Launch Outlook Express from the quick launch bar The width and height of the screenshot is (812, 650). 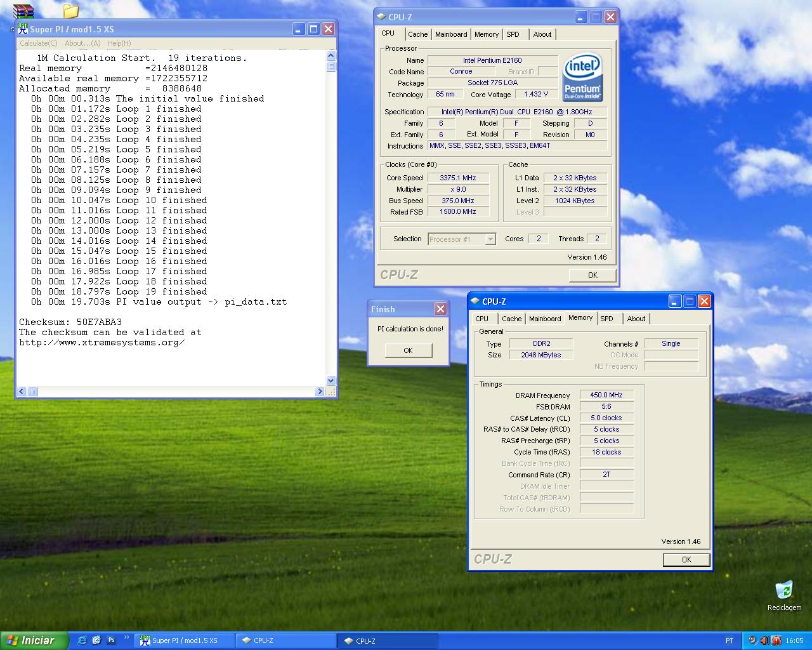[96, 640]
